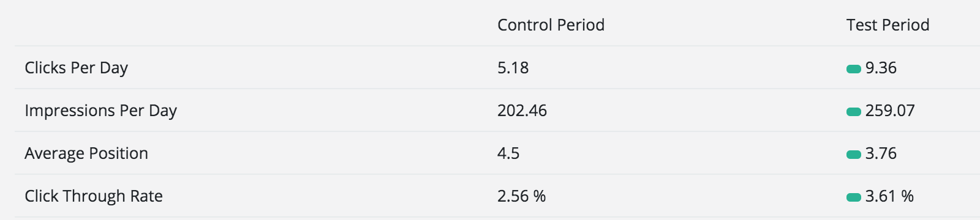Select the Control Period column header

pyautogui.click(x=551, y=25)
